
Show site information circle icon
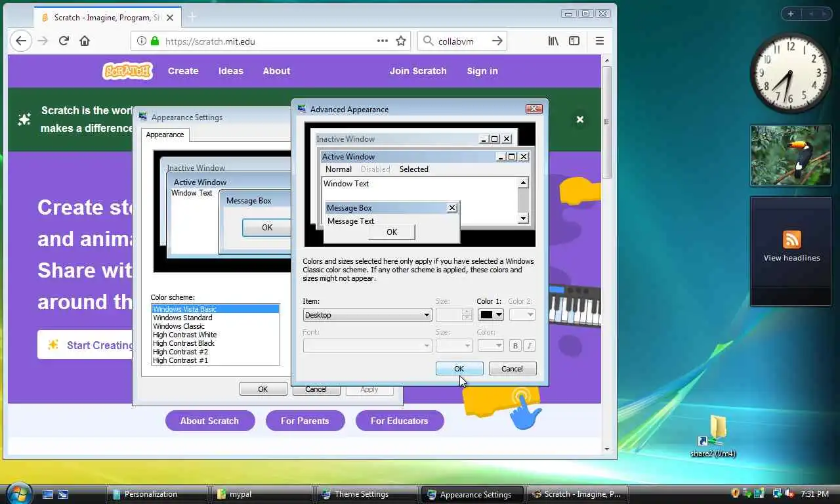[141, 41]
